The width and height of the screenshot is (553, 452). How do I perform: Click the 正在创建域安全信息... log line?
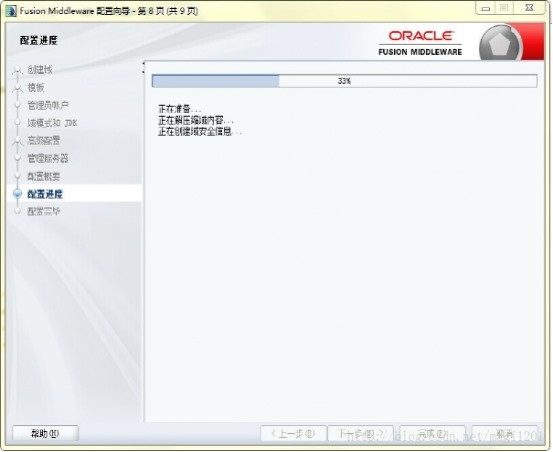200,132
